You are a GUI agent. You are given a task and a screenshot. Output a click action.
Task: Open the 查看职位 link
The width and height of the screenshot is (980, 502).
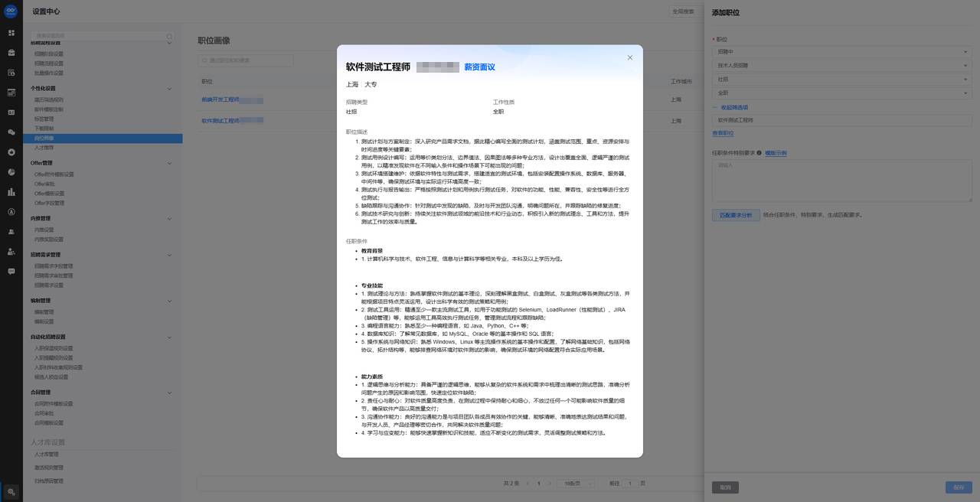click(723, 133)
